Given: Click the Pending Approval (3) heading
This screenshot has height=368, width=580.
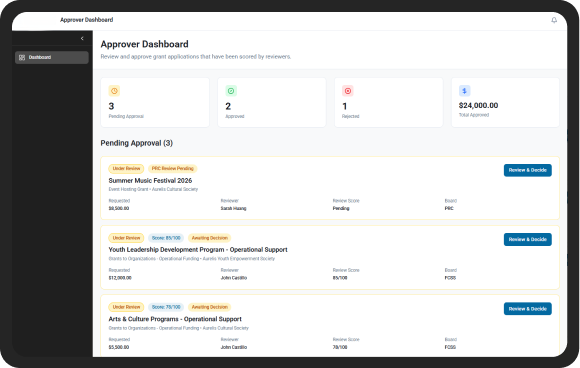Looking at the screenshot, I should tap(136, 143).
